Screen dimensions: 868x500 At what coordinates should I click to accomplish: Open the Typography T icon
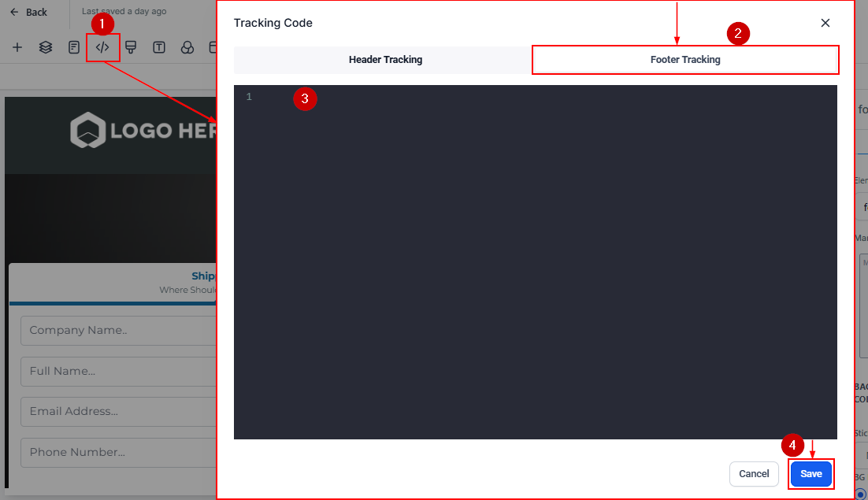pos(159,47)
